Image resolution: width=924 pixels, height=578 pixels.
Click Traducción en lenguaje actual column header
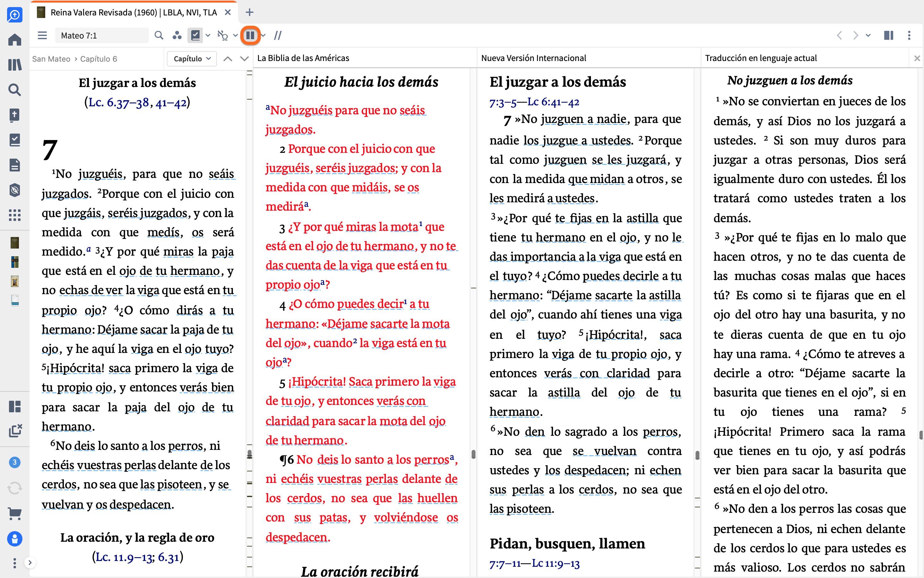(x=761, y=58)
